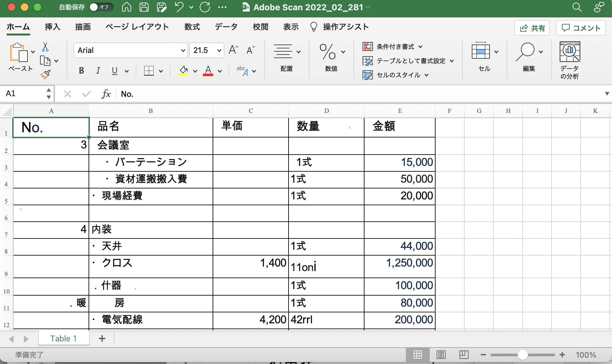The width and height of the screenshot is (612, 364).
Task: Select cell containing 1,250,000
Action: pyautogui.click(x=399, y=266)
